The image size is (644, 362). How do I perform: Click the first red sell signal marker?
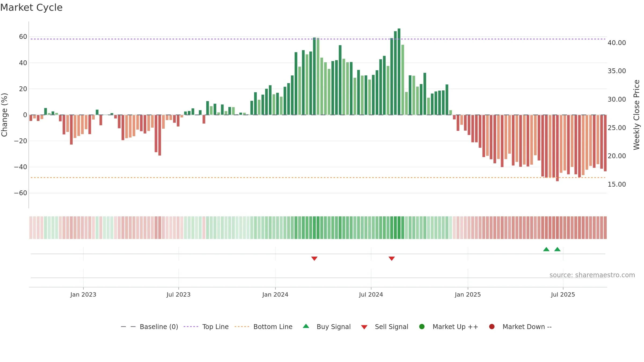tap(314, 258)
